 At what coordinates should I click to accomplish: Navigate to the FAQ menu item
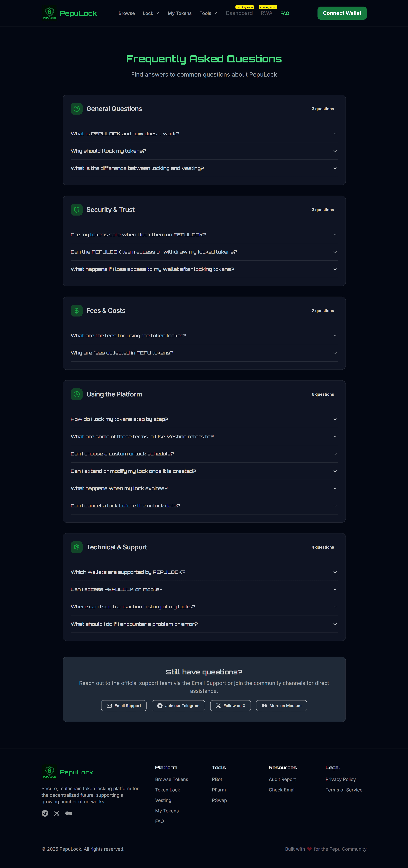tap(285, 13)
